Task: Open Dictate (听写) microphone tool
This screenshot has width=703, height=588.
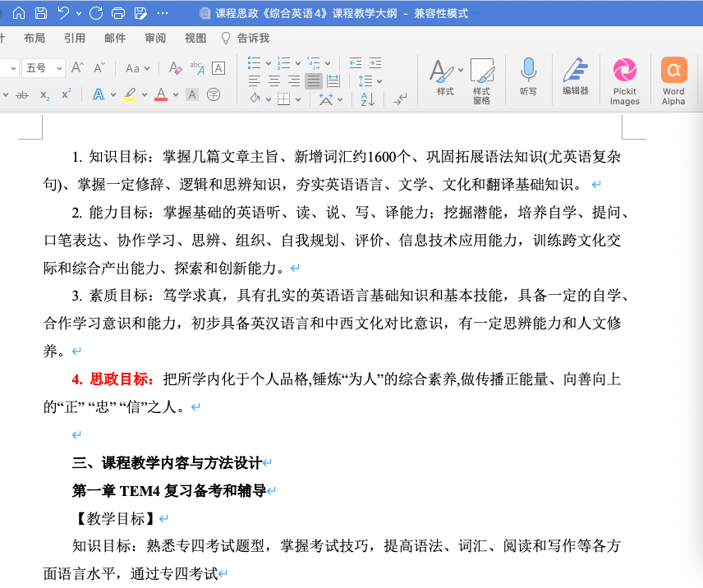Action: point(528,77)
